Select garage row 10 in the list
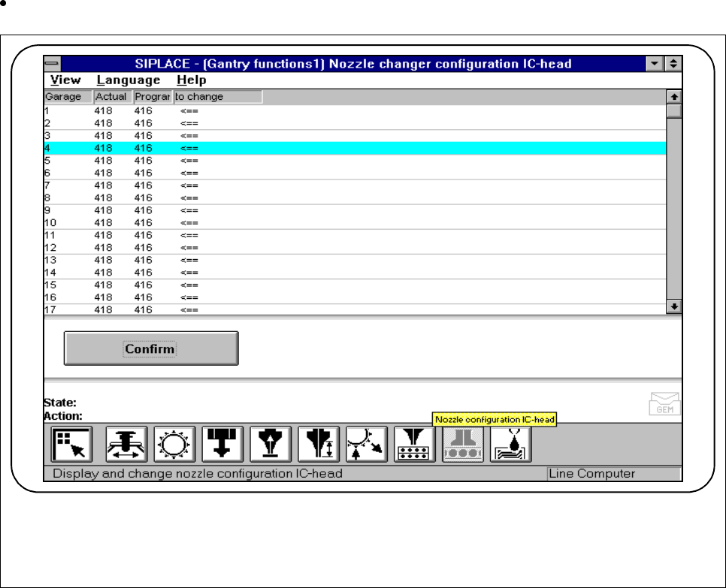The image size is (726, 588). point(225,223)
